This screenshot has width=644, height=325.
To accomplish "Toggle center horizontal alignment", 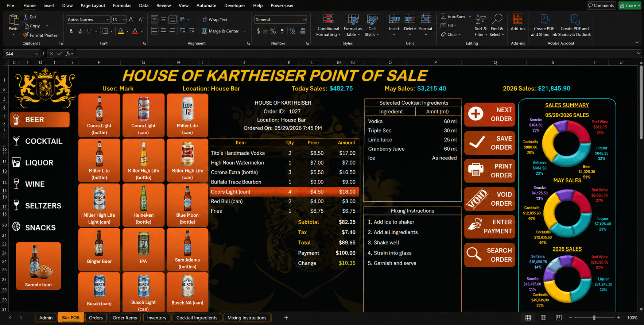I will tap(163, 31).
